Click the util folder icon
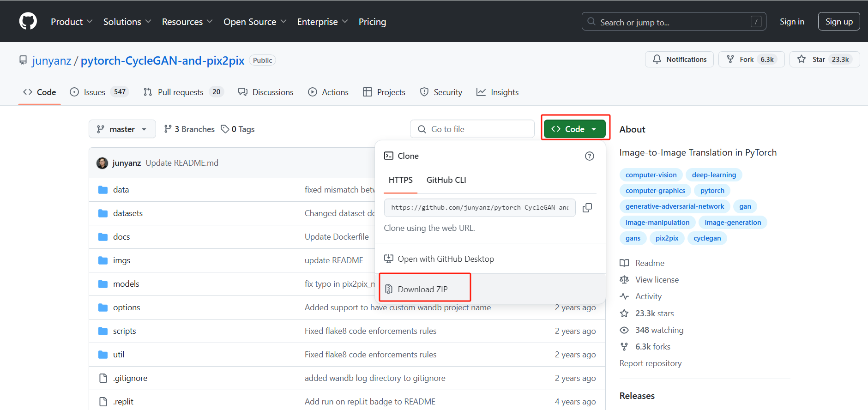 pos(103,355)
